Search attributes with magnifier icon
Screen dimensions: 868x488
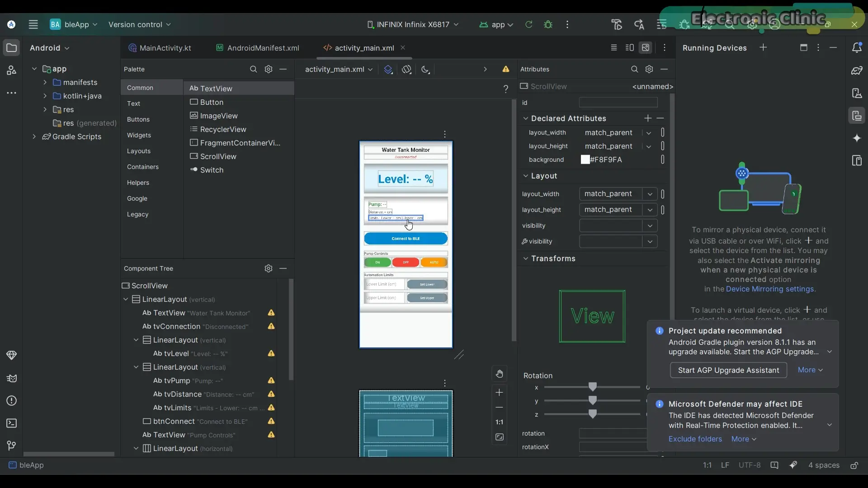coord(635,69)
